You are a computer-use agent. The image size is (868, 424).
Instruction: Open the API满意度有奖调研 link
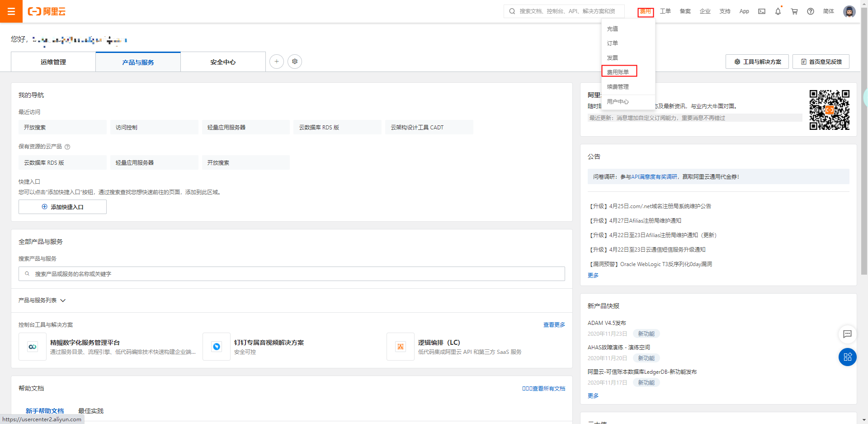654,176
